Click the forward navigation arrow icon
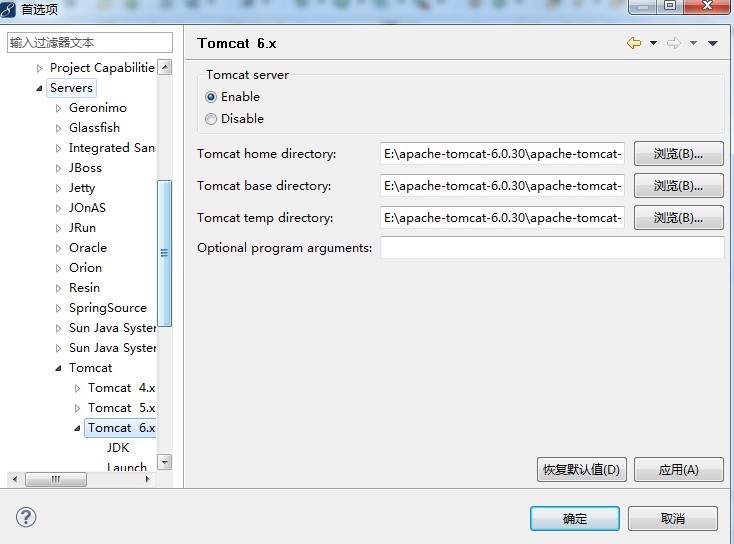This screenshot has height=544, width=734. [x=674, y=43]
